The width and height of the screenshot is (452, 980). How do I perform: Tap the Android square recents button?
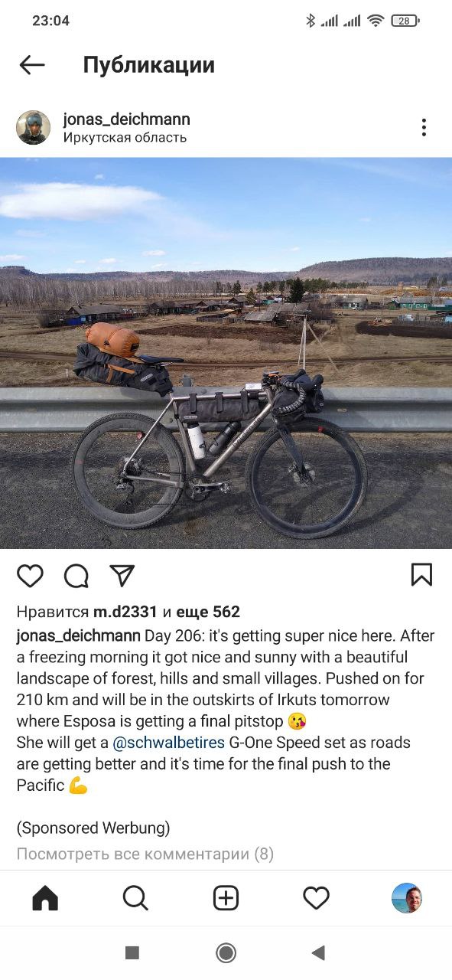(132, 952)
